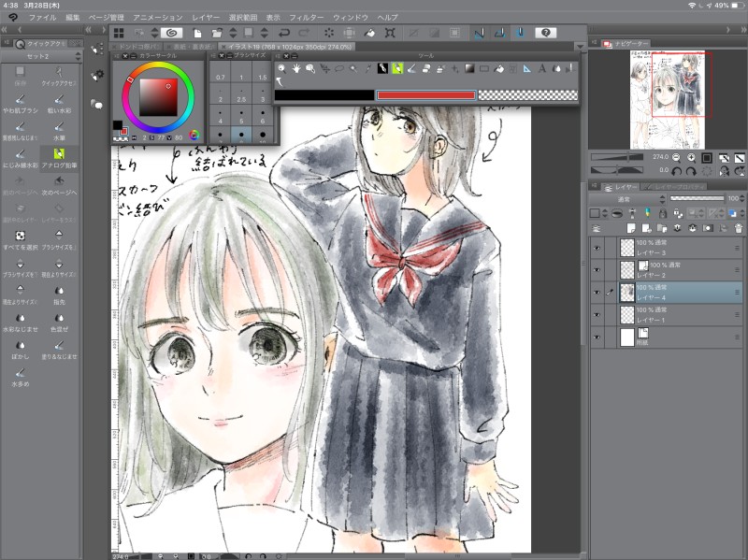748x560 pixels.
Task: Open canvas tab list dropdown arrow
Action: (x=580, y=47)
